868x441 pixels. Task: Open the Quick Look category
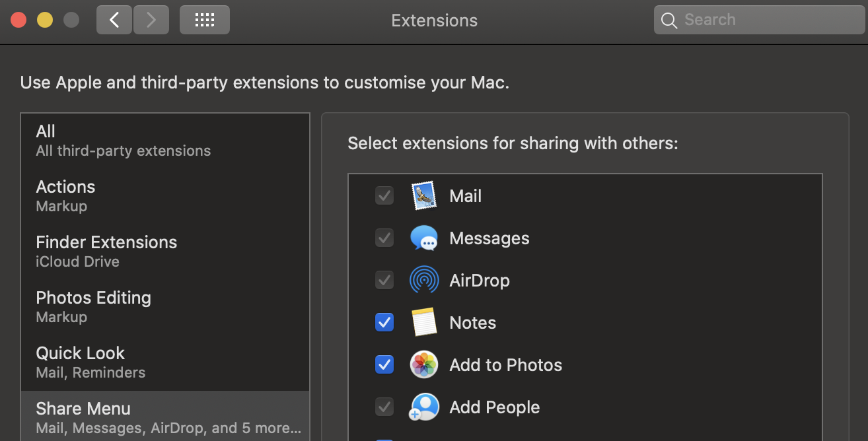coord(165,362)
